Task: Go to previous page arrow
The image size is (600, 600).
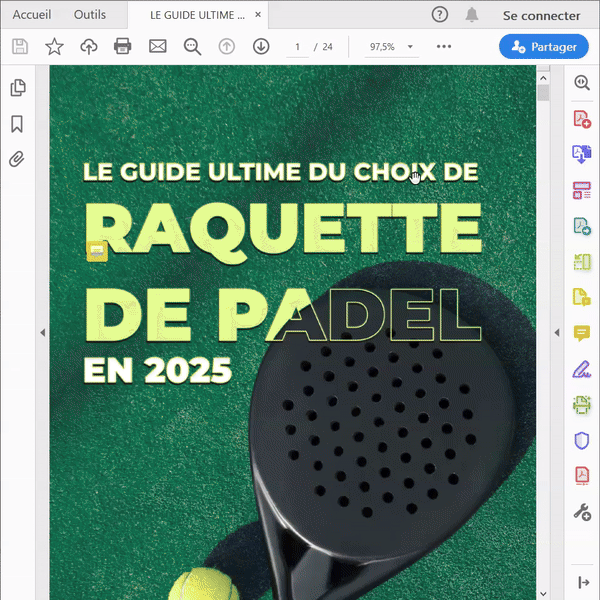Action: pyautogui.click(x=227, y=47)
